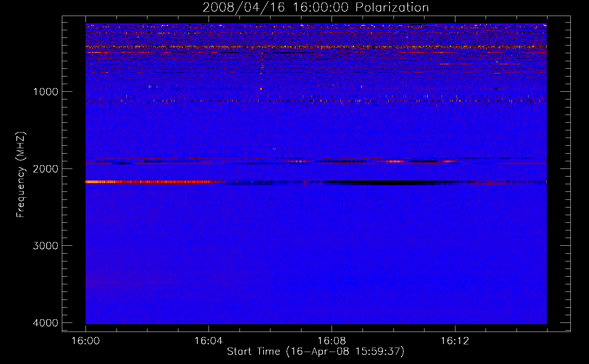Click the 16:08 time tick label
This screenshot has height=364, width=589.
click(332, 341)
